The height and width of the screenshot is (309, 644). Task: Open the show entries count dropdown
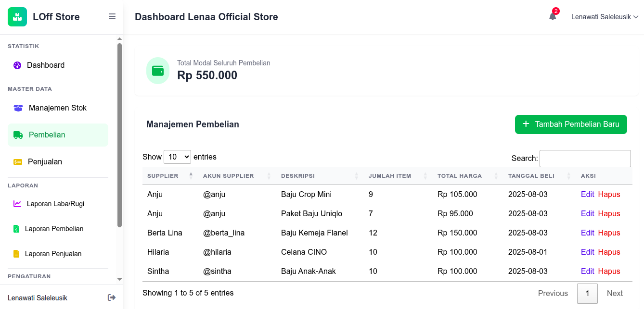pyautogui.click(x=177, y=157)
